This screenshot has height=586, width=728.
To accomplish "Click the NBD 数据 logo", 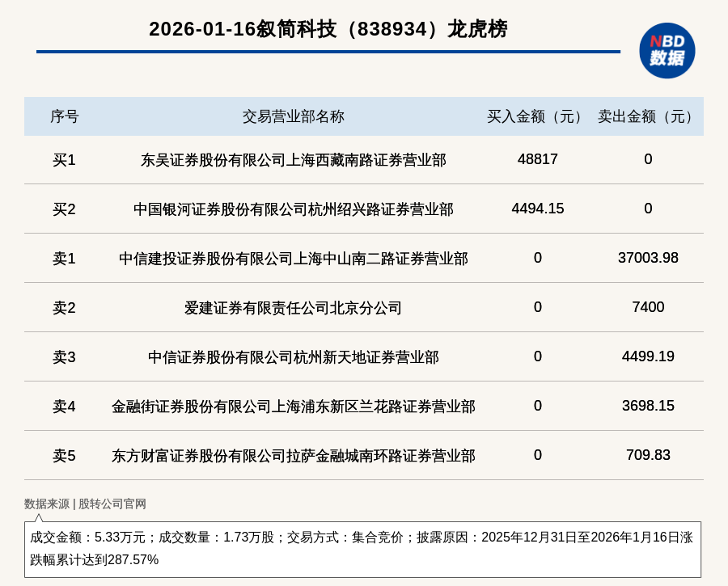I will click(667, 50).
